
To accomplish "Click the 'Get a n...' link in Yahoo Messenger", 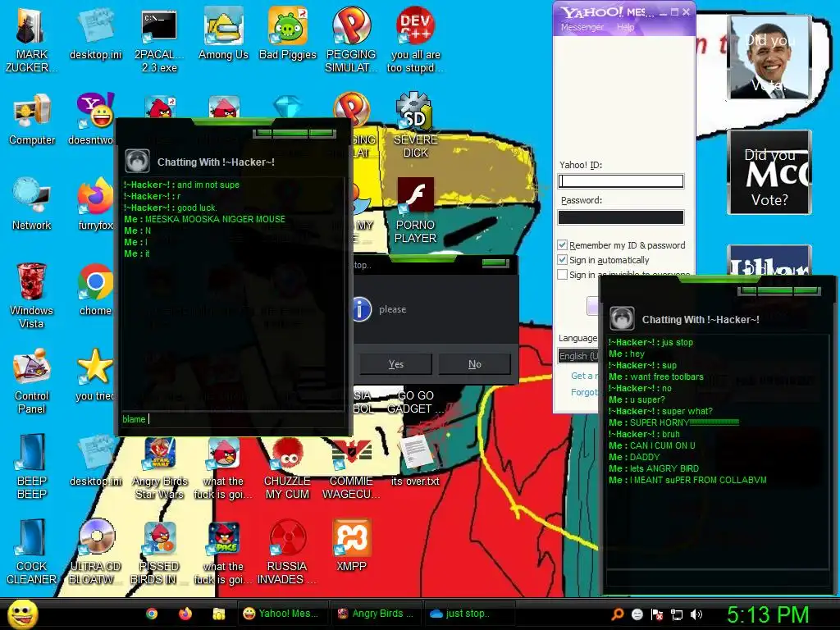I will point(585,376).
